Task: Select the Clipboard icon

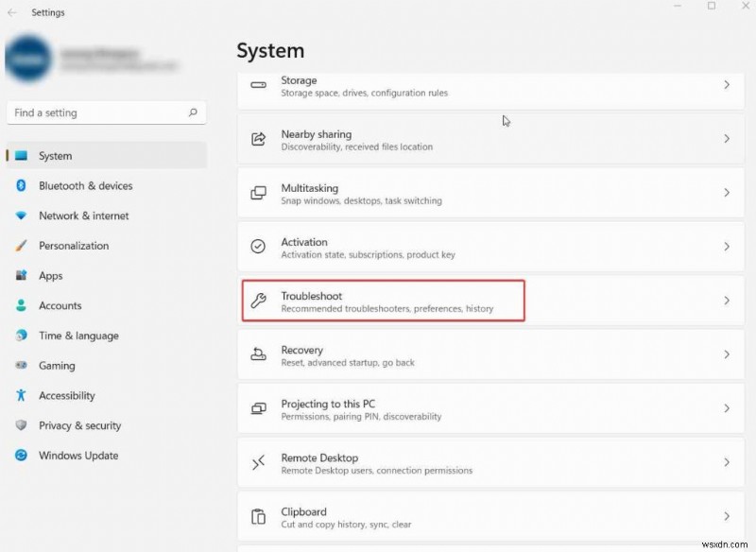Action: point(258,517)
